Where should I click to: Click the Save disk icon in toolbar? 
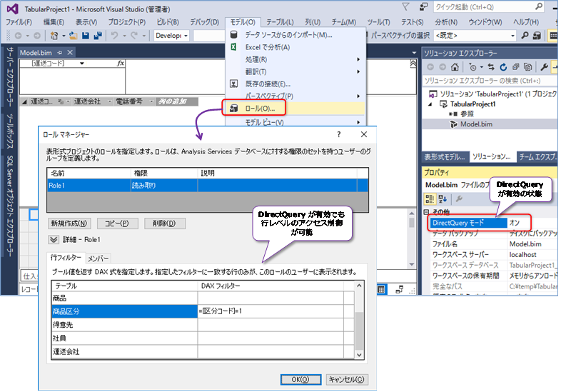(x=86, y=35)
